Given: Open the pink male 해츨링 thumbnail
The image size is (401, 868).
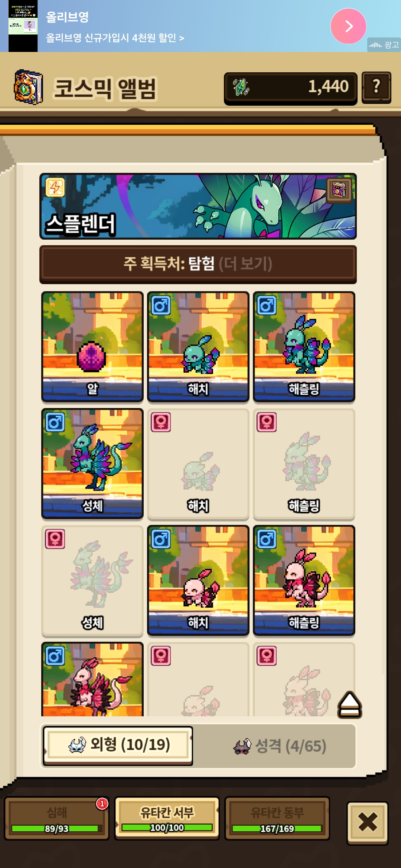Looking at the screenshot, I should coord(304,580).
